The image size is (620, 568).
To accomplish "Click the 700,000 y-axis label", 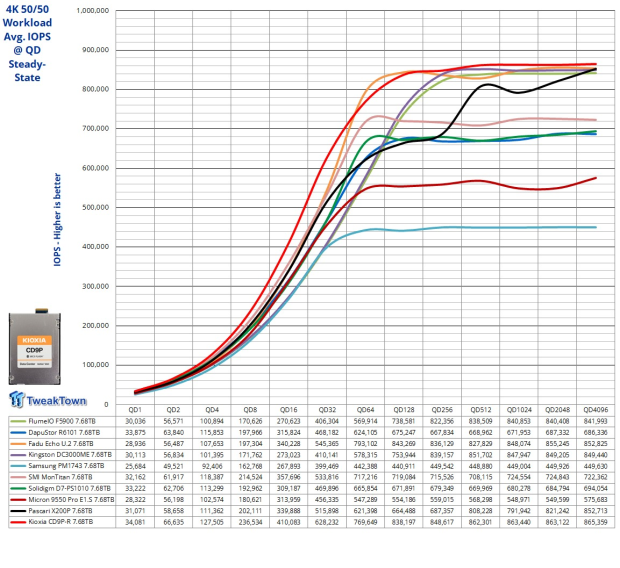I will tap(95, 129).
